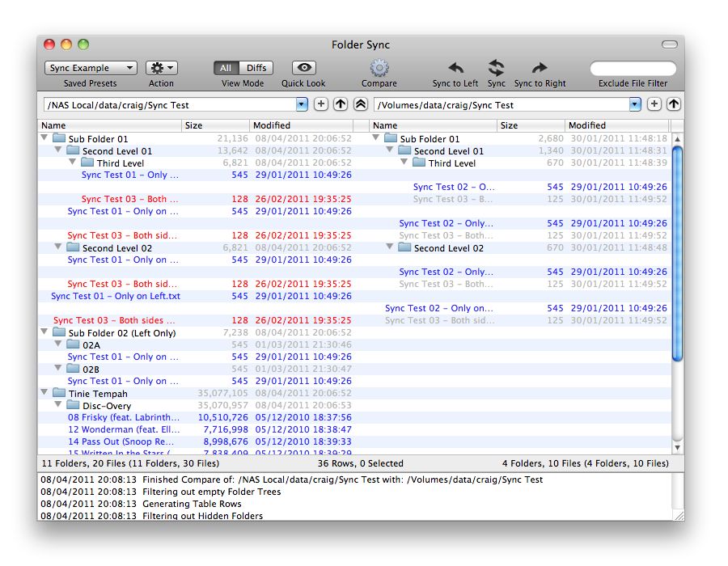Open the Sync Example presets dropdown
The height and width of the screenshot is (566, 728).
pyautogui.click(x=89, y=68)
